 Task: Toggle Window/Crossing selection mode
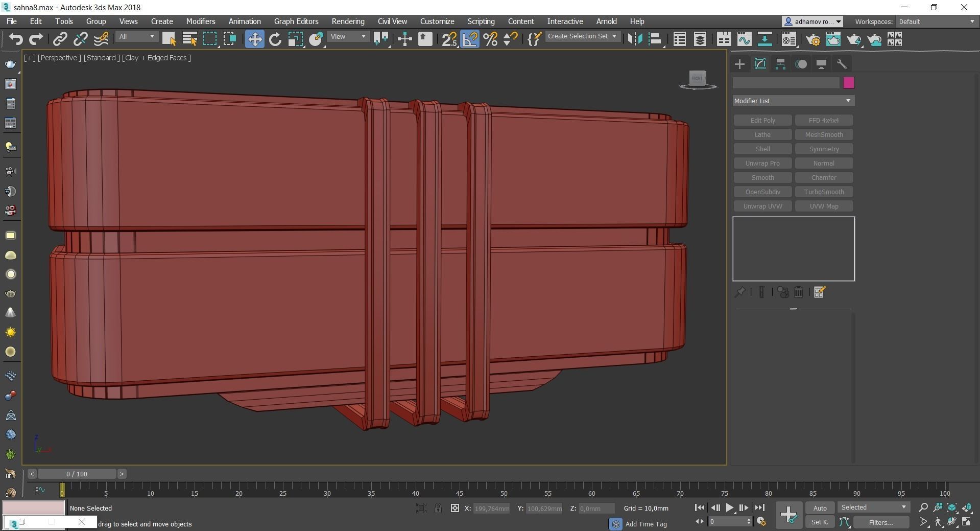[x=230, y=39]
